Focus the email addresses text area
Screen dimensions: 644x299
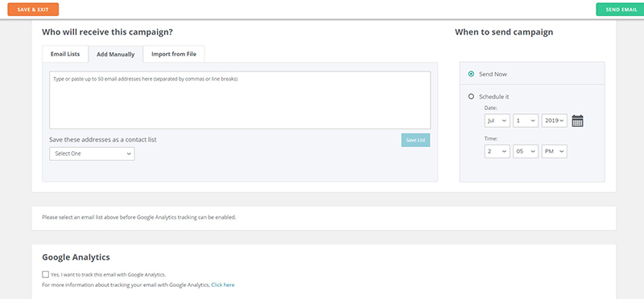(x=240, y=100)
